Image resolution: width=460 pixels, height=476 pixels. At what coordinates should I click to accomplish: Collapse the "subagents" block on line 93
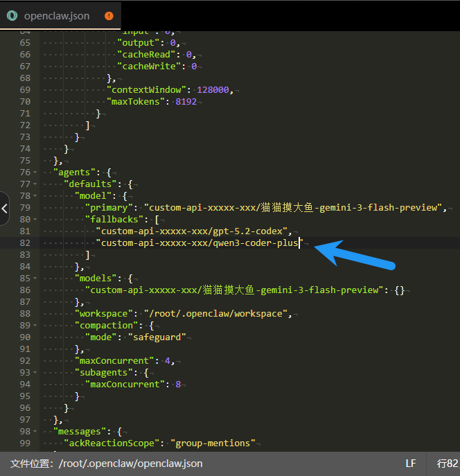(35, 372)
